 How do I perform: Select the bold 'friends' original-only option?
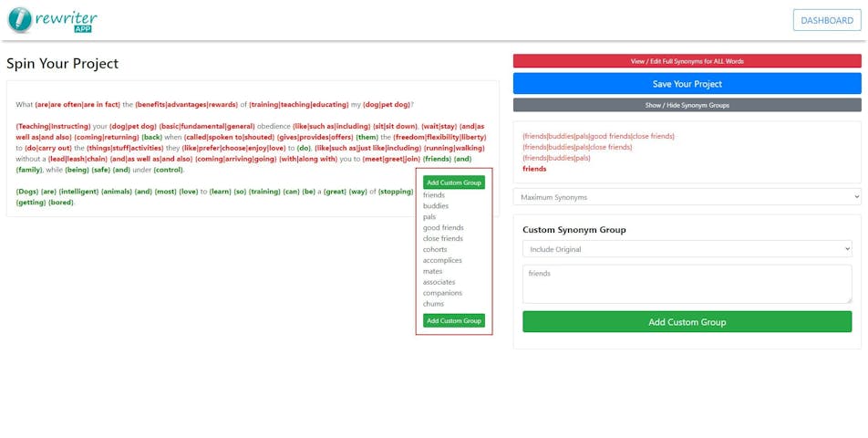pyautogui.click(x=534, y=169)
